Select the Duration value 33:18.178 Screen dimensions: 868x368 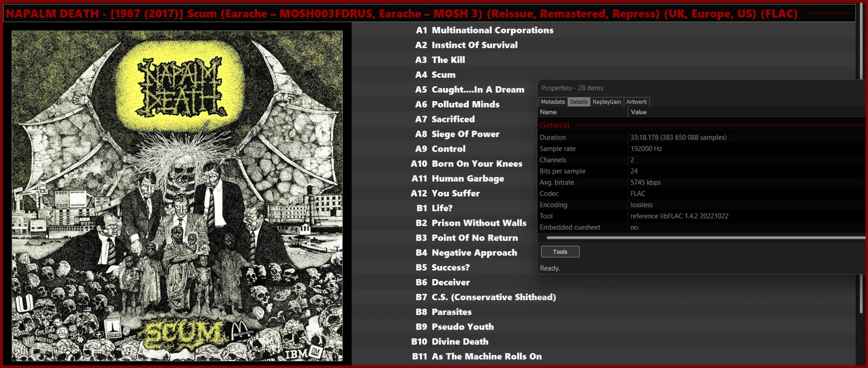click(x=679, y=137)
